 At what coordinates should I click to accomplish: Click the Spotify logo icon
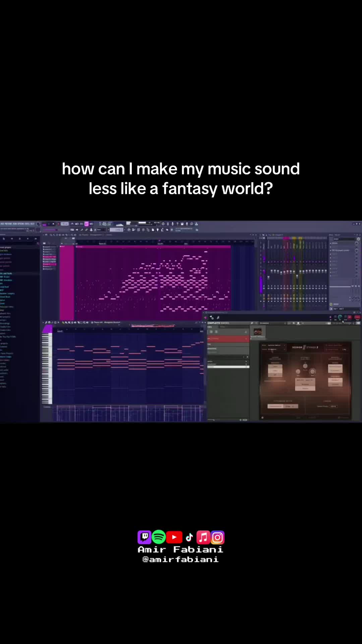click(x=159, y=537)
